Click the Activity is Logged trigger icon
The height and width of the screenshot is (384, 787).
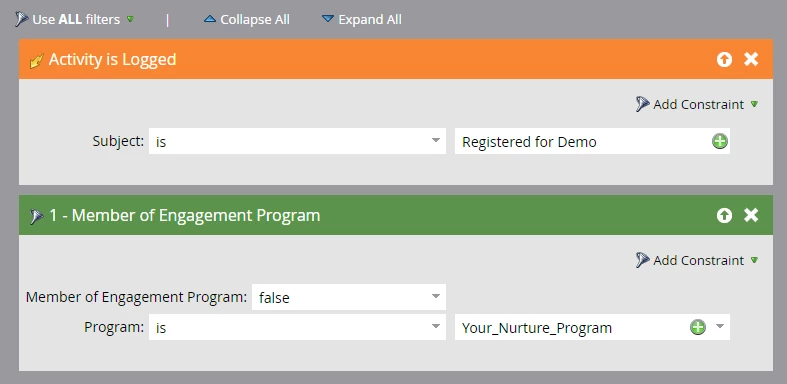pyautogui.click(x=37, y=61)
